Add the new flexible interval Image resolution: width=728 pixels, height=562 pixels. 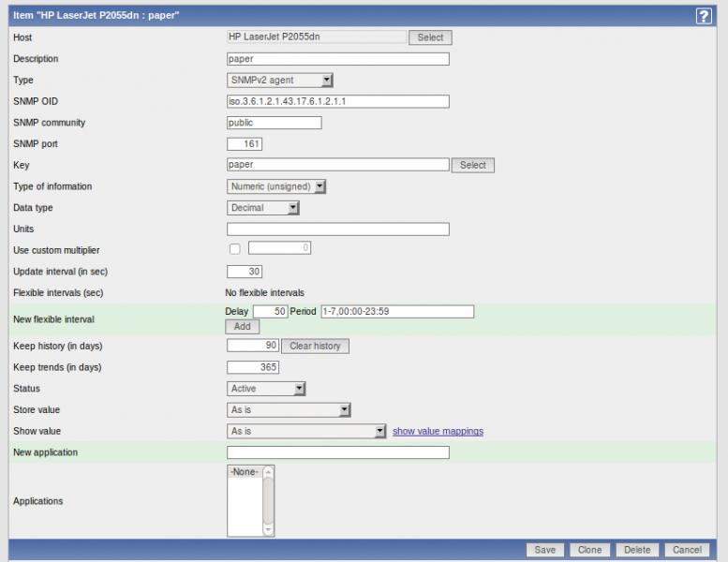243,327
